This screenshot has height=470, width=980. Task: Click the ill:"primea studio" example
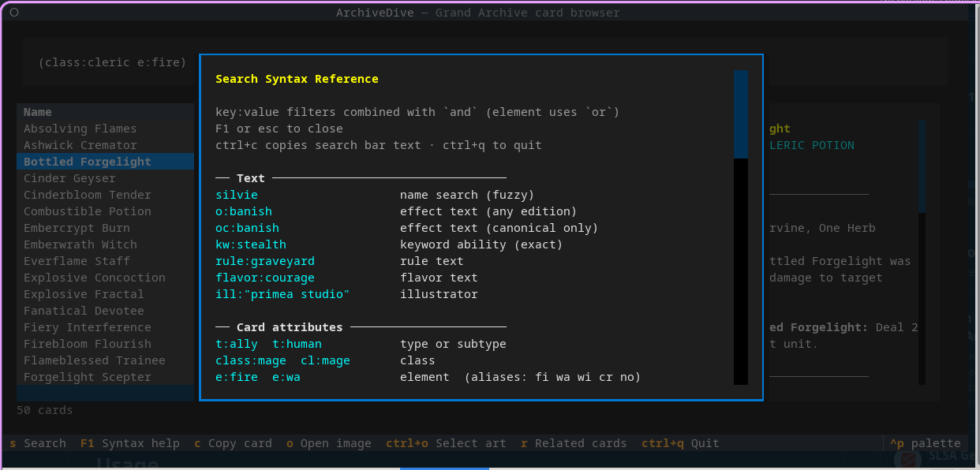[x=282, y=294]
